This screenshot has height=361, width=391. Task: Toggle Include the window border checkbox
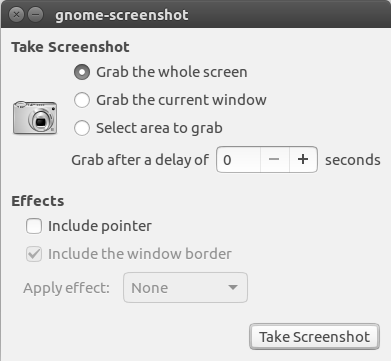click(x=34, y=254)
